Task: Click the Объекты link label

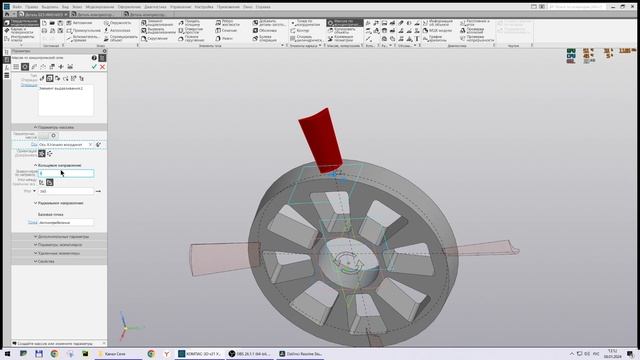Action: pos(29,85)
